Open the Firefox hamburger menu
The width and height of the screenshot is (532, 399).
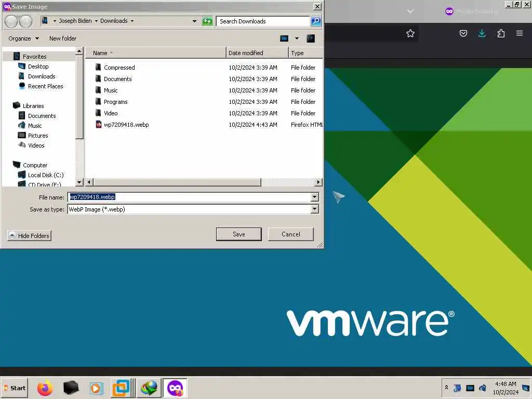point(520,33)
